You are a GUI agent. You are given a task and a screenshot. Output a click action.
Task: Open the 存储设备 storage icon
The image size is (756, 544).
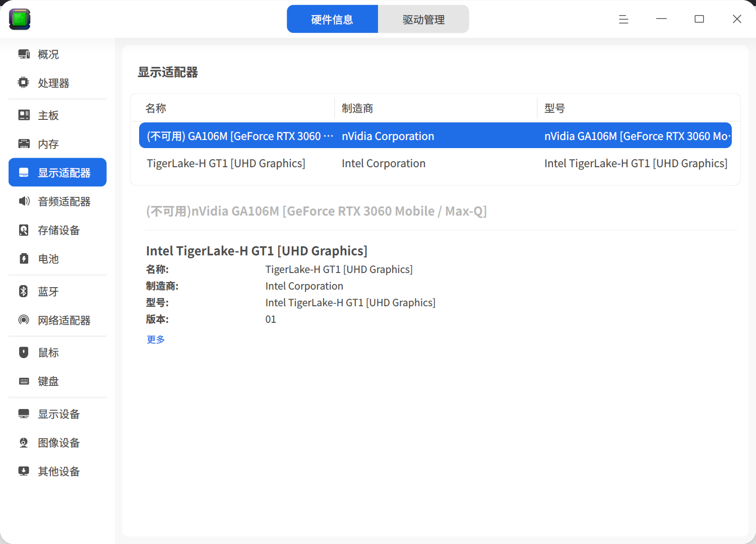(x=24, y=230)
